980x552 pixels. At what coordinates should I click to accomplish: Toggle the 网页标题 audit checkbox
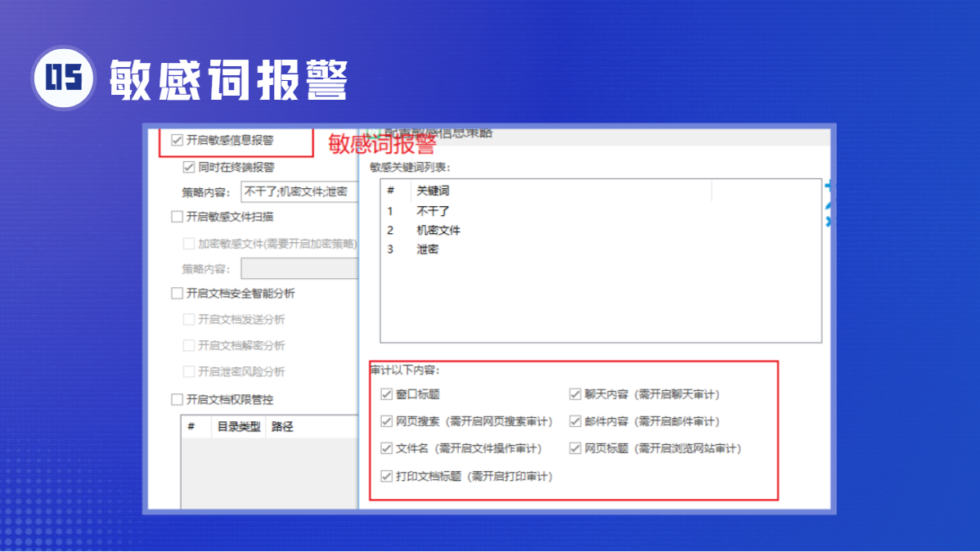pos(575,448)
